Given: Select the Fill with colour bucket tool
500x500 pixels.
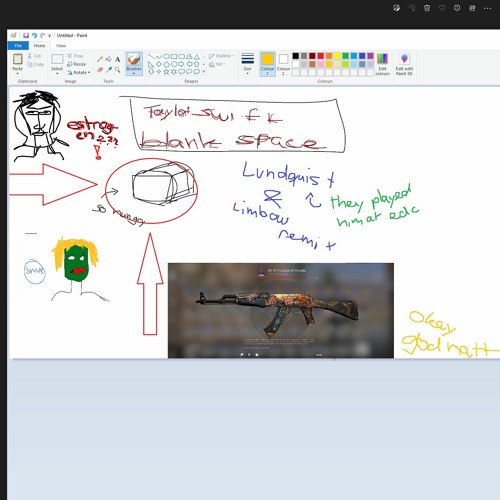Looking at the screenshot, I should tap(109, 59).
